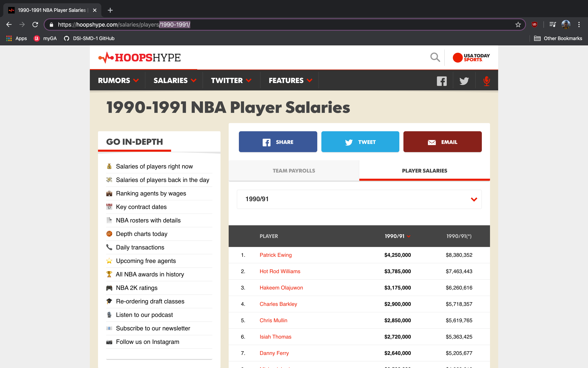Open All NBA awards in history
The height and width of the screenshot is (368, 588).
(x=150, y=275)
